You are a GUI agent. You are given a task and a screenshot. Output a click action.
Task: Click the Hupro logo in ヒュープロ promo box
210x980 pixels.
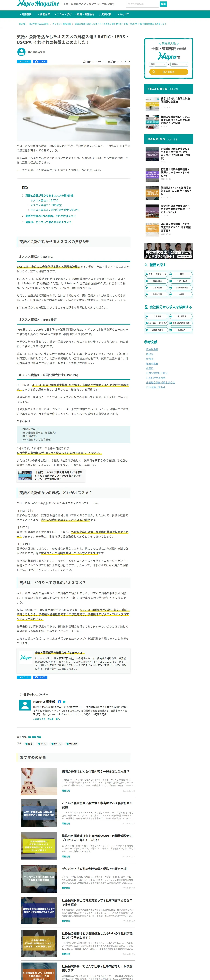[26, 658]
